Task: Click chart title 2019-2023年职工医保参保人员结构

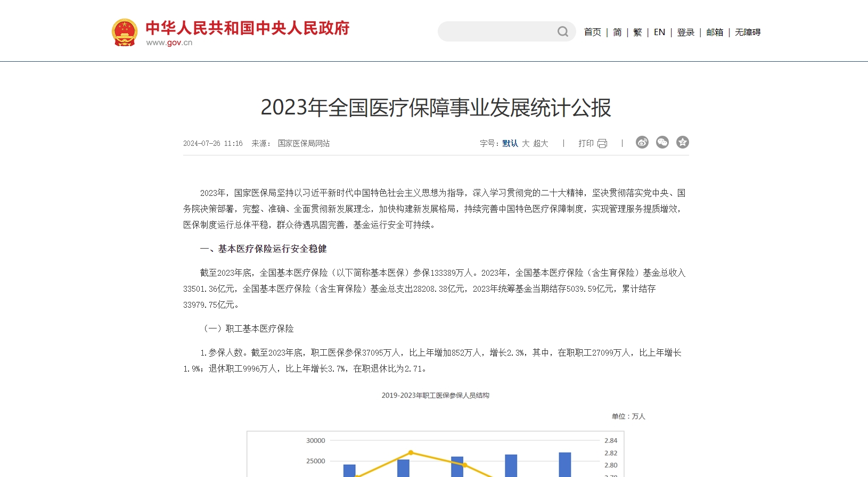Action: [436, 395]
